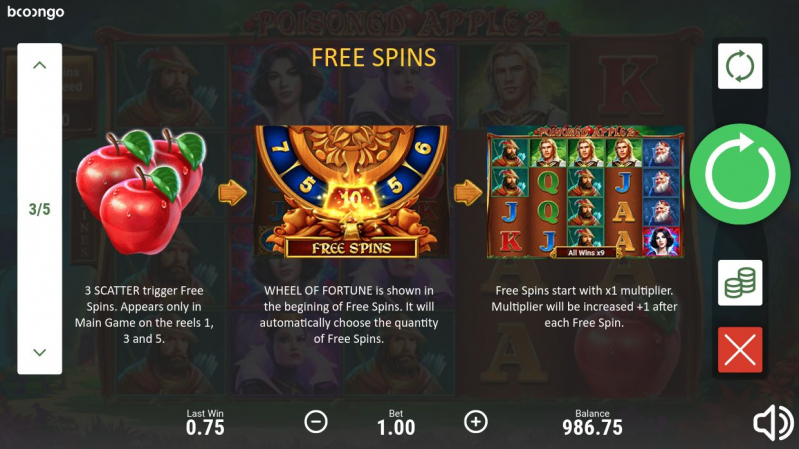Click the 3/5 page indicator
Image resolution: width=799 pixels, height=449 pixels.
(x=39, y=209)
